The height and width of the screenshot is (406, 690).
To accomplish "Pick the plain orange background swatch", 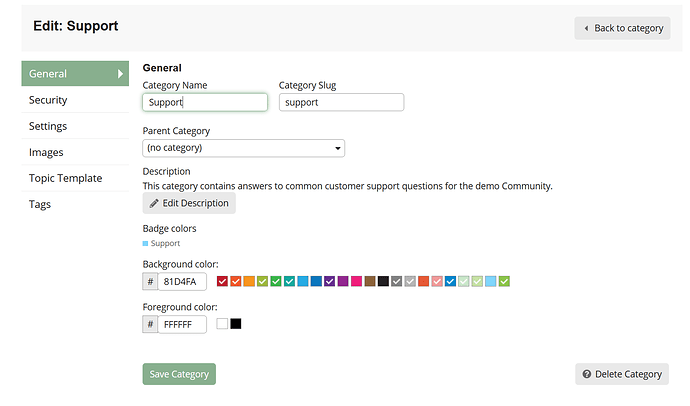I will pos(249,281).
